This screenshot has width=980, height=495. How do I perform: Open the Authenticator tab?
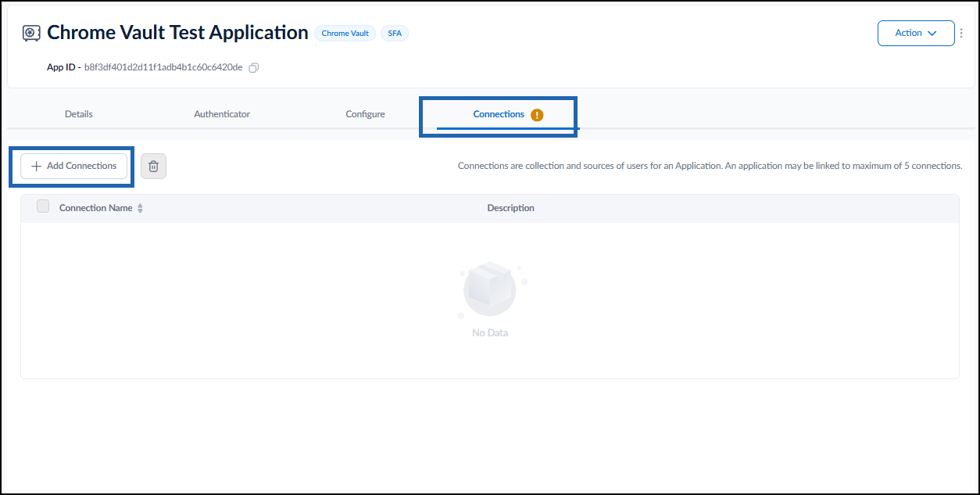pos(222,114)
